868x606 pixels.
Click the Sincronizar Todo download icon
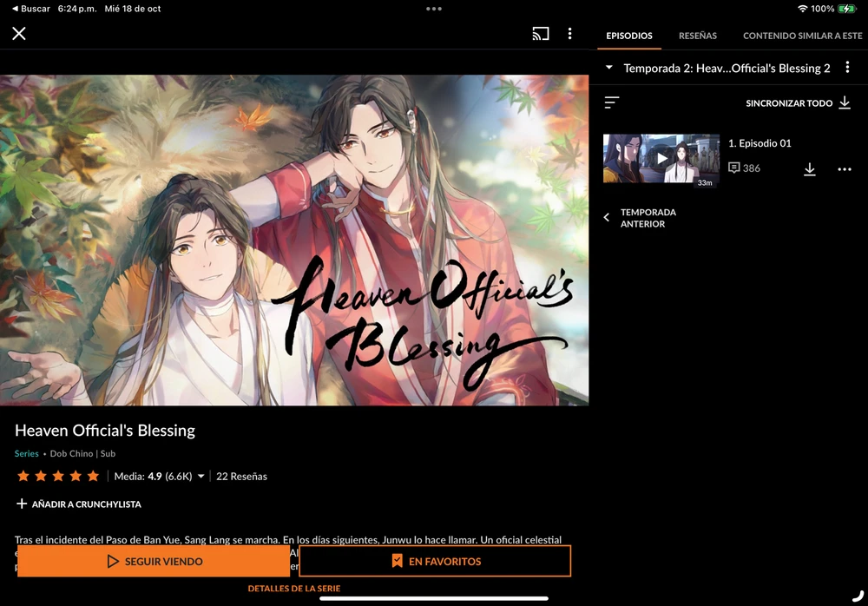(844, 102)
